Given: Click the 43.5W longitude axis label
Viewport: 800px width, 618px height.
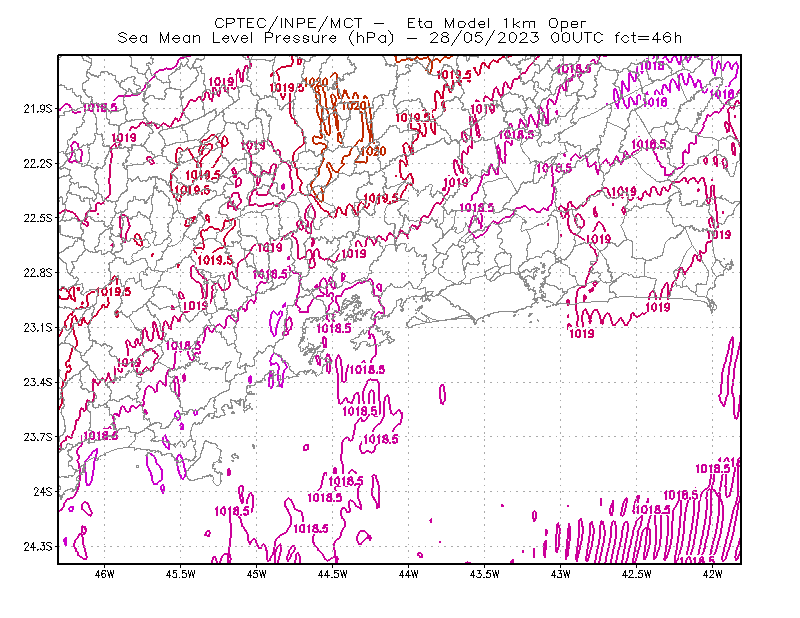Looking at the screenshot, I should [x=485, y=574].
